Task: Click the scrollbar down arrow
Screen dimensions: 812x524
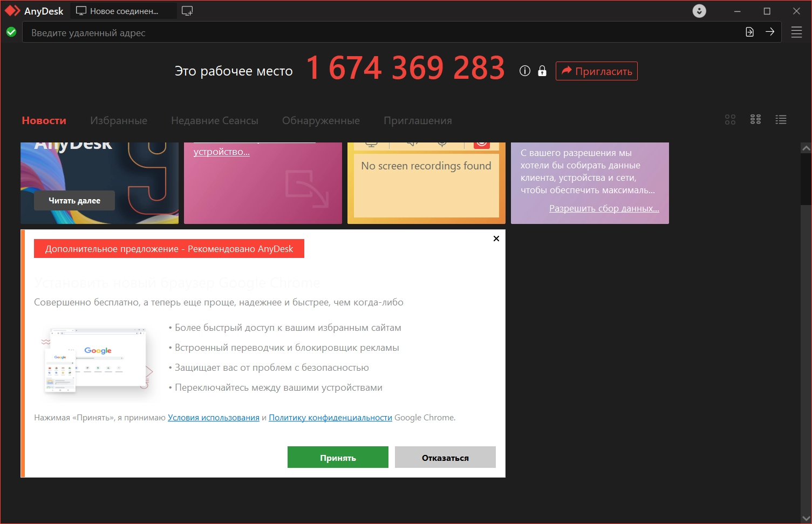Action: click(806, 519)
